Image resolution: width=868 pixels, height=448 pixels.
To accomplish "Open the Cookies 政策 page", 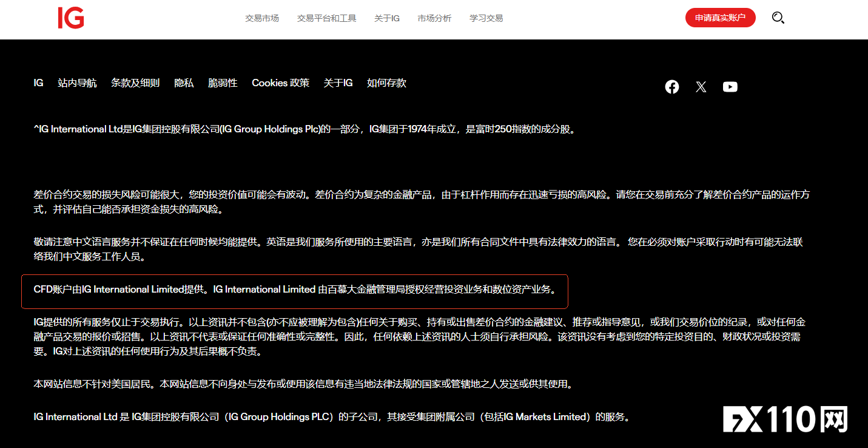I will coord(280,83).
